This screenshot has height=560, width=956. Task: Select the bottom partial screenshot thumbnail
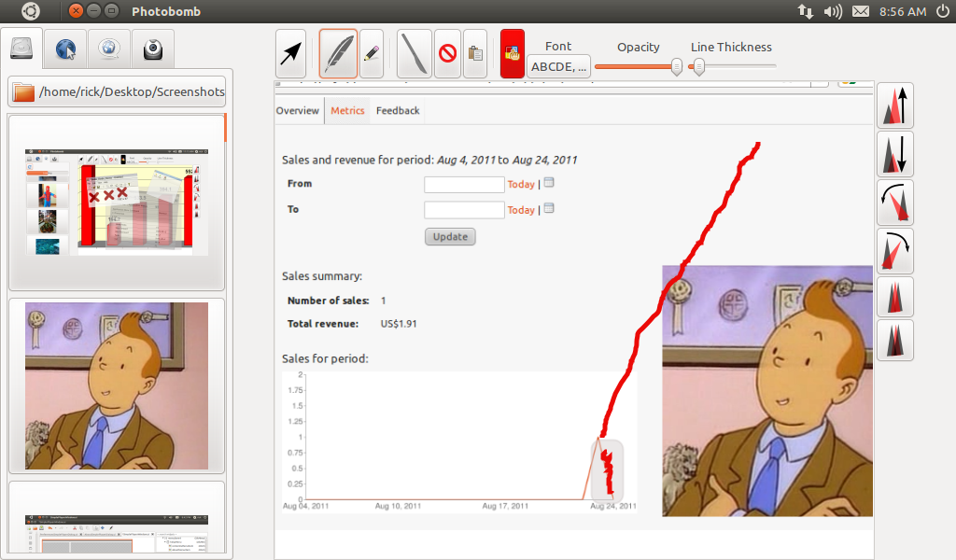117,518
